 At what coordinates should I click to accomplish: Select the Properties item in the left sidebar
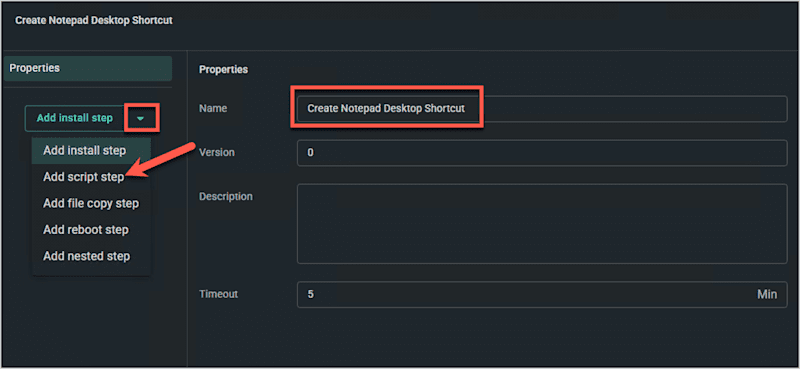point(88,68)
